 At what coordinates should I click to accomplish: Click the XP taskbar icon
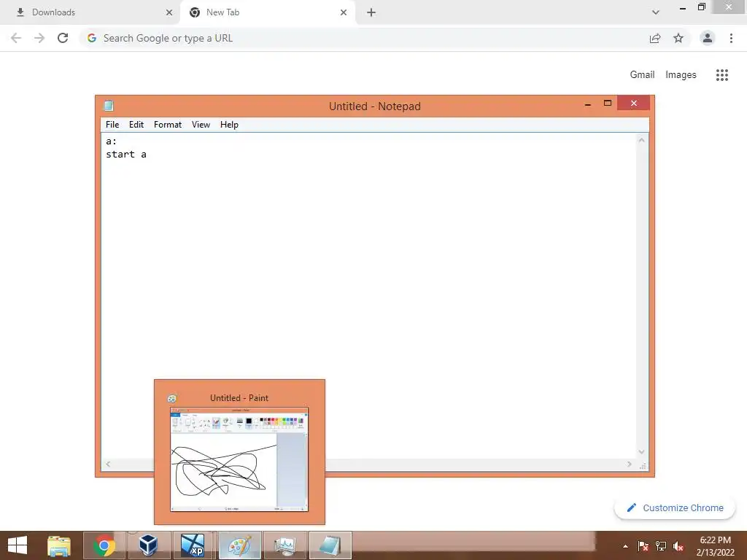(193, 545)
